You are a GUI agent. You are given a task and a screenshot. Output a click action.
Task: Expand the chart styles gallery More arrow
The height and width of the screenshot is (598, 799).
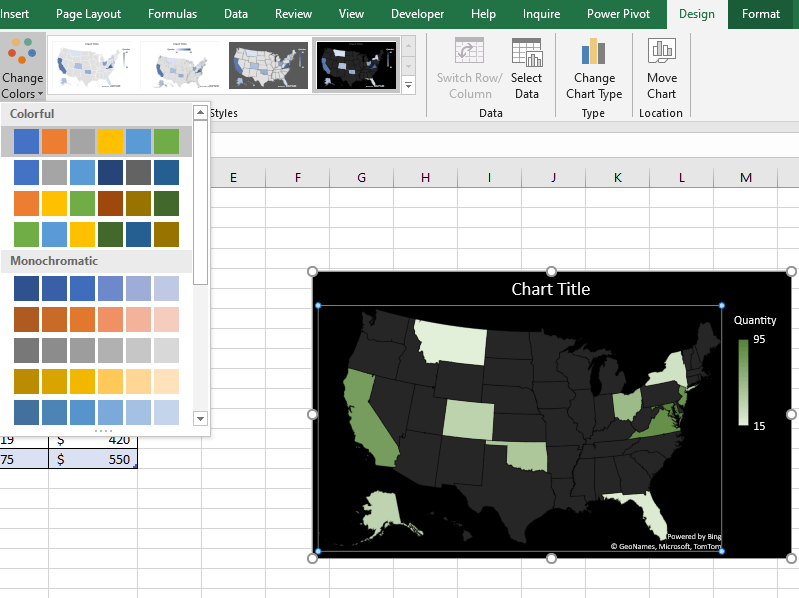[408, 85]
